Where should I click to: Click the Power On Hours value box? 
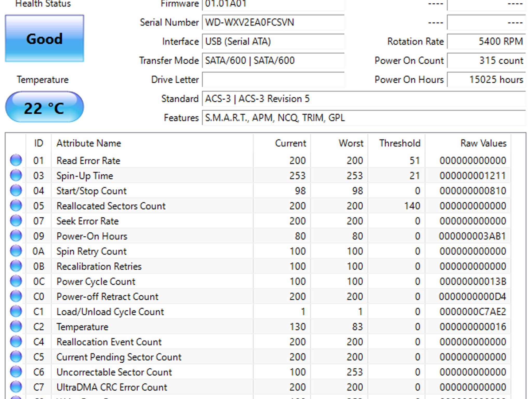click(486, 80)
